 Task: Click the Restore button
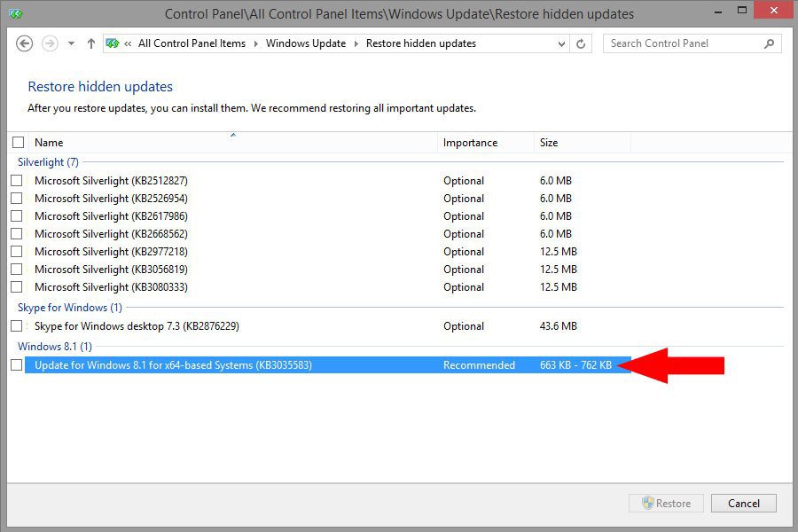tap(666, 504)
